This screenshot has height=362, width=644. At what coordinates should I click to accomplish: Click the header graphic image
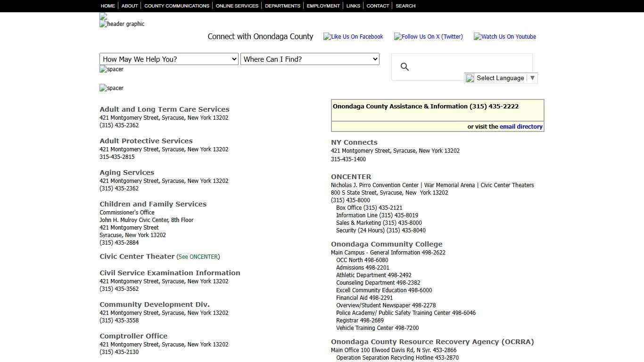[x=122, y=24]
